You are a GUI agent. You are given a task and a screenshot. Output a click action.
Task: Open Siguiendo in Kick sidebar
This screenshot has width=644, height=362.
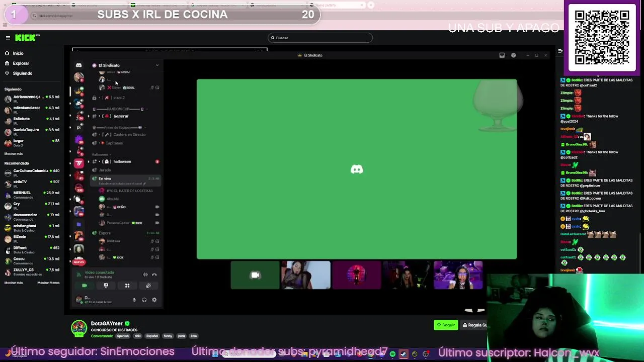pyautogui.click(x=23, y=73)
